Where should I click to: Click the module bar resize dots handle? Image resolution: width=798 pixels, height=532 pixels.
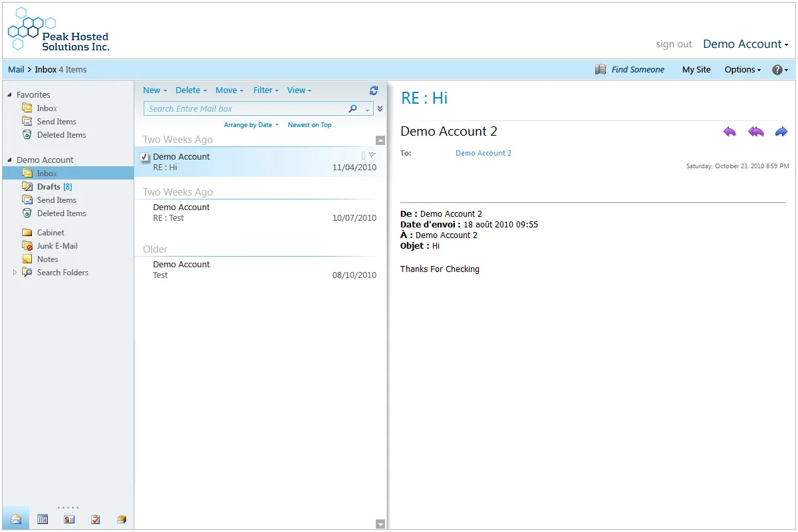click(68, 507)
